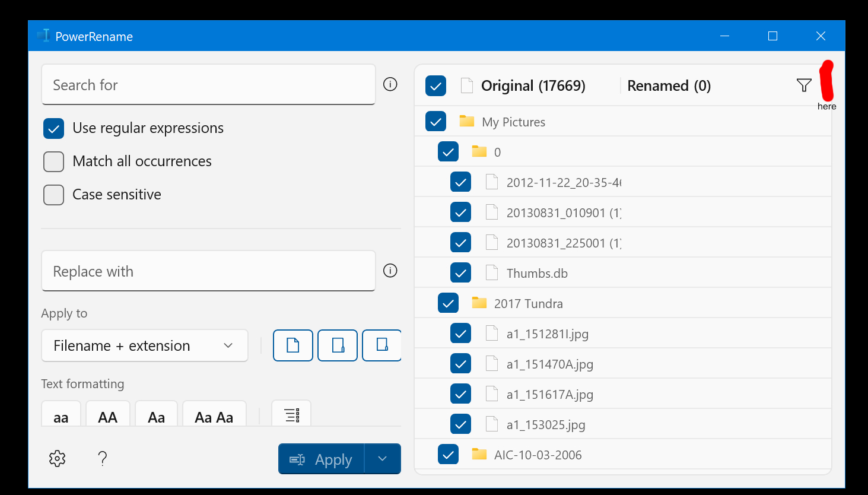Image resolution: width=868 pixels, height=495 pixels.
Task: Click the enumerate items formatting icon
Action: (291, 414)
